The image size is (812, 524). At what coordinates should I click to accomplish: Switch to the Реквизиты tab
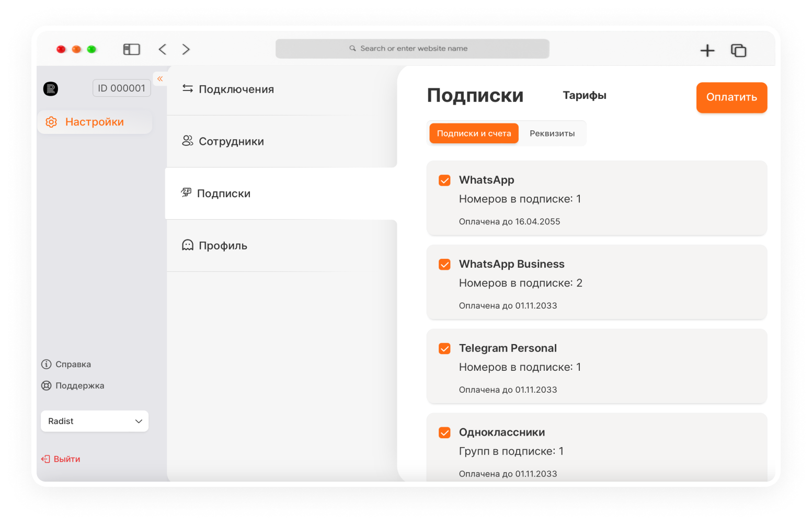pyautogui.click(x=552, y=133)
